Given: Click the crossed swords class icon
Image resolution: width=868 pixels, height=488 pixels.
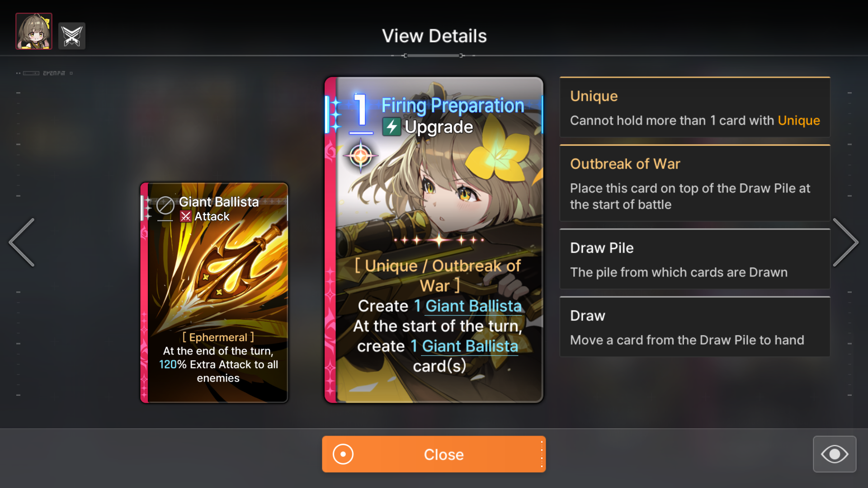Looking at the screenshot, I should point(72,36).
